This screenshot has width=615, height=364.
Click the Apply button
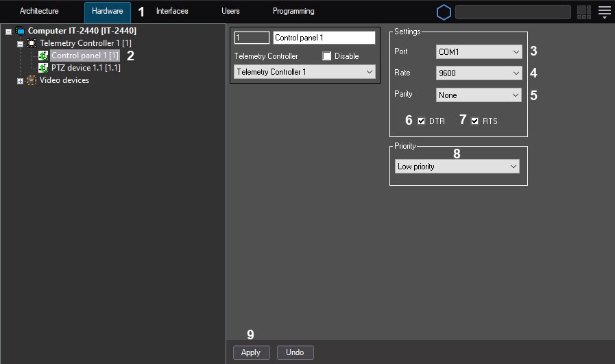tap(251, 352)
